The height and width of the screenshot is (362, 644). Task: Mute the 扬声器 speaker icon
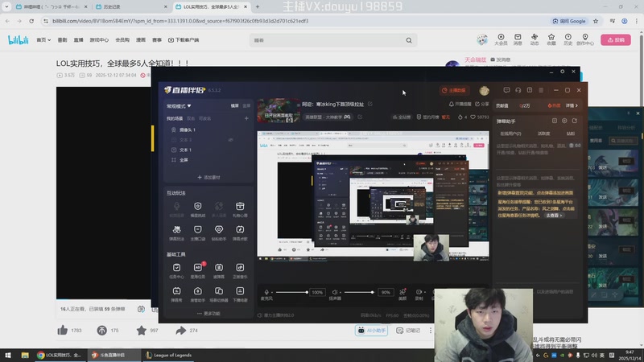(335, 292)
